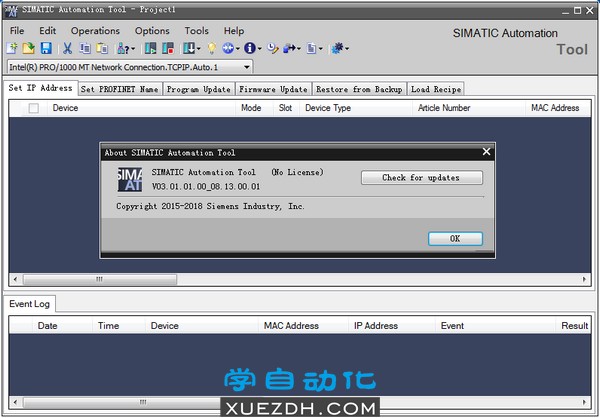This screenshot has height=418, width=600.
Task: Switch to Restore from Backup tab
Action: [x=359, y=89]
